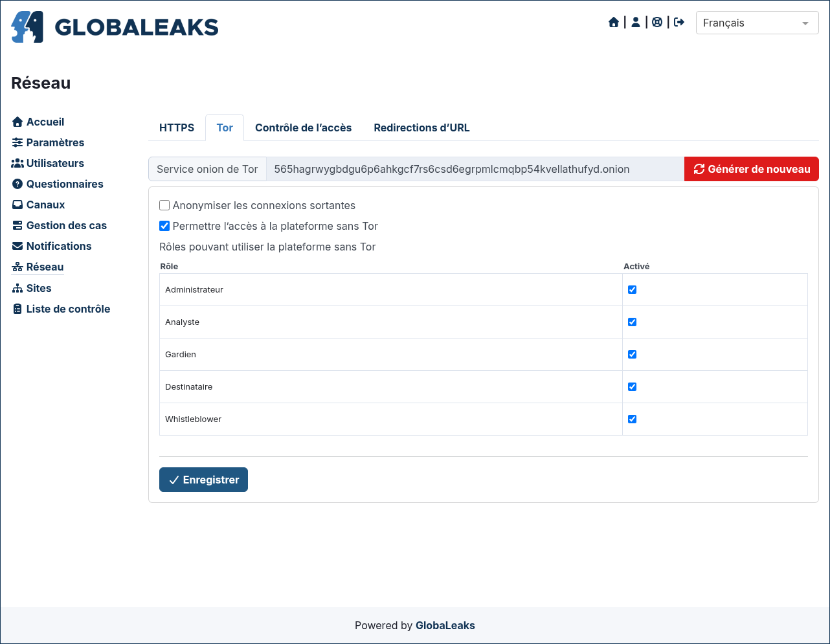830x644 pixels.
Task: Click the home icon in top header
Action: [x=614, y=23]
